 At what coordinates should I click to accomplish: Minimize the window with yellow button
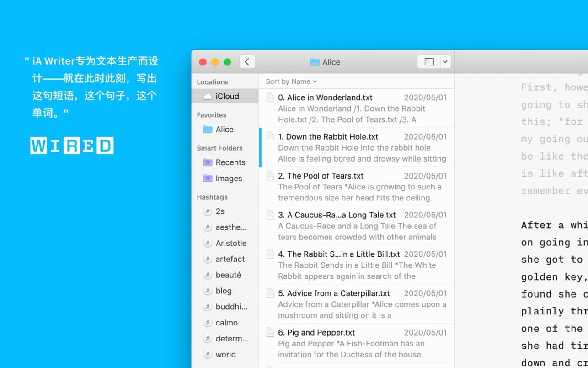(215, 62)
